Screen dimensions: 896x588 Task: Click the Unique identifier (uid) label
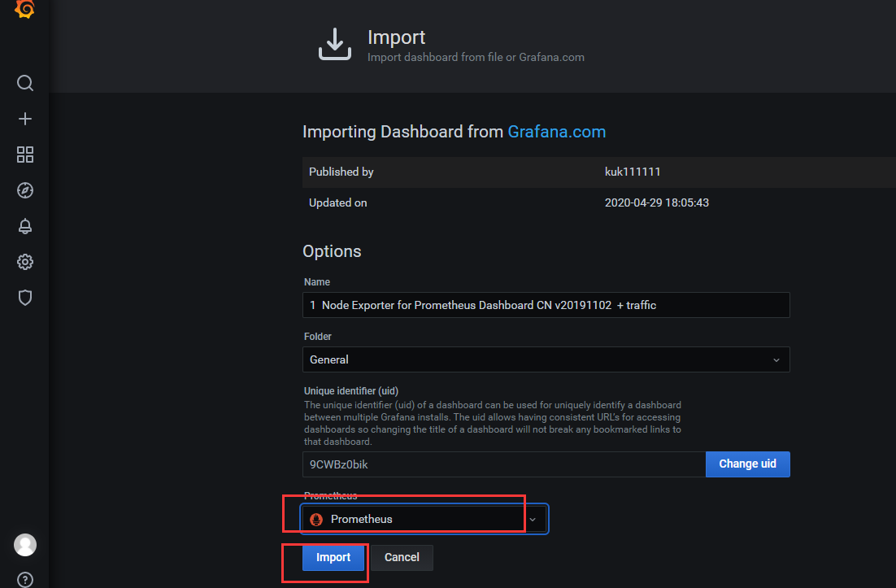(351, 391)
